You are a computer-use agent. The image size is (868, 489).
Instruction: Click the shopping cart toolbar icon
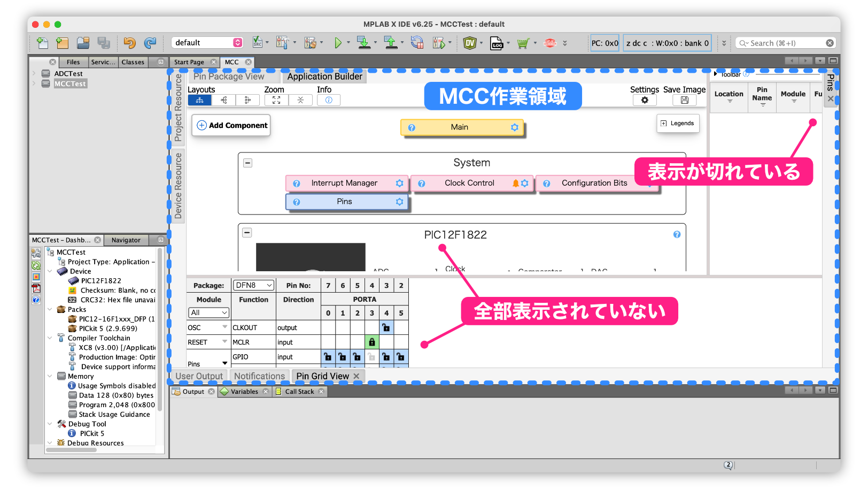point(523,43)
